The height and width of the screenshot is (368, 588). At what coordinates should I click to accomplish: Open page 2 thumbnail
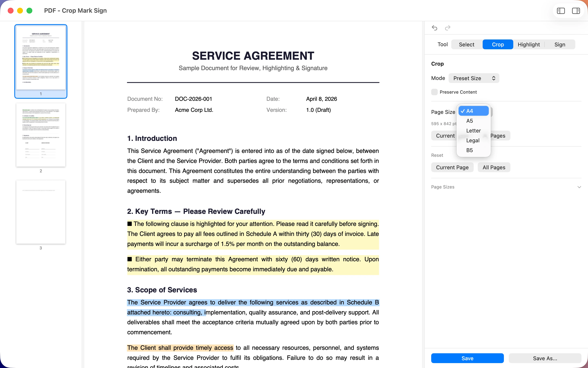[41, 135]
